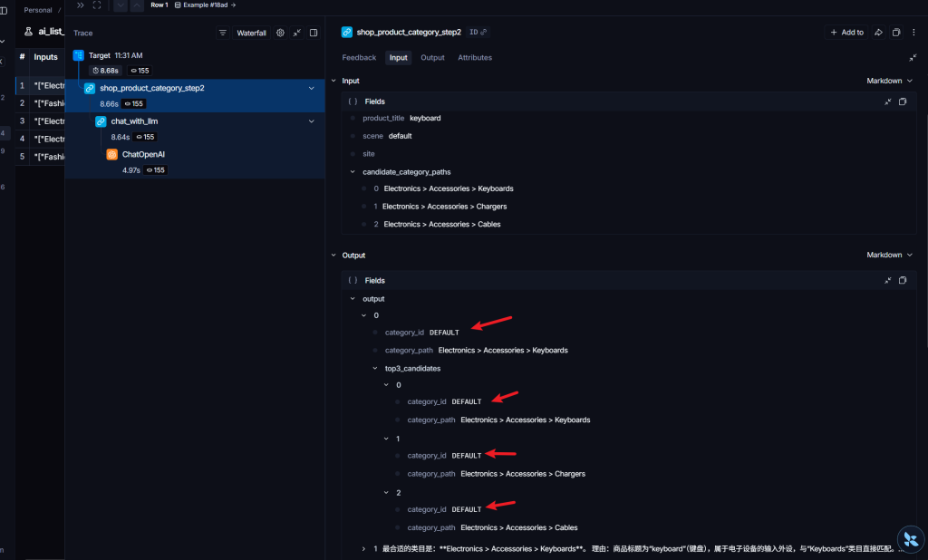This screenshot has height=560, width=928.
Task: Open the trace filter icon
Action: (x=223, y=33)
